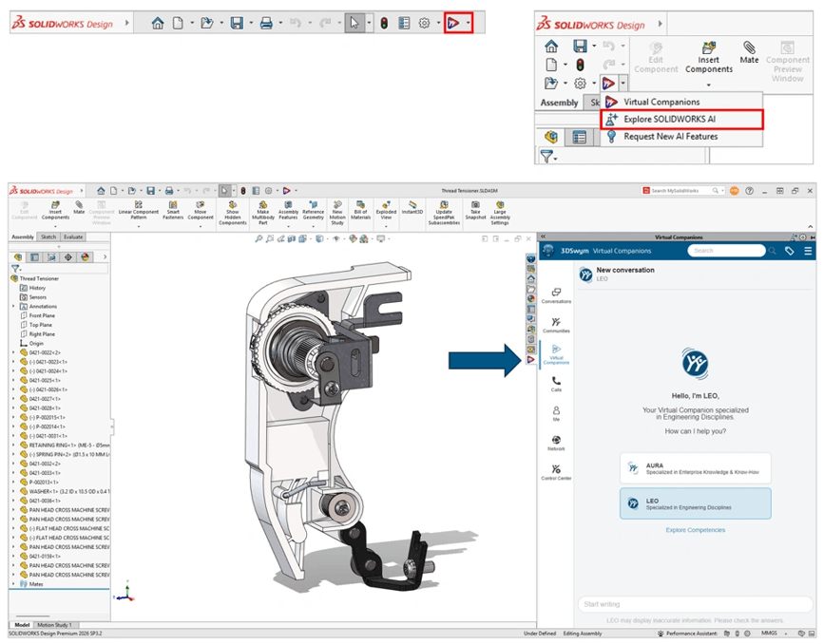Open the Bill of Materials tool
This screenshot has width=824, height=644.
pyautogui.click(x=360, y=211)
